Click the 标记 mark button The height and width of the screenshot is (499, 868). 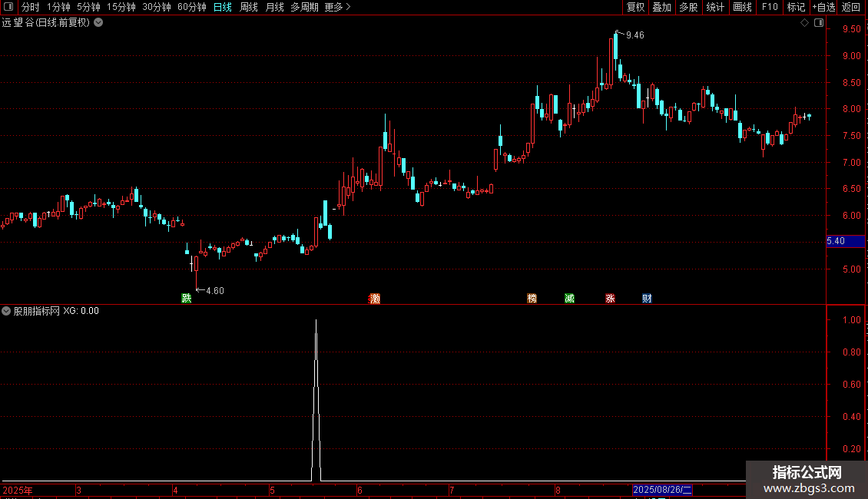click(796, 7)
